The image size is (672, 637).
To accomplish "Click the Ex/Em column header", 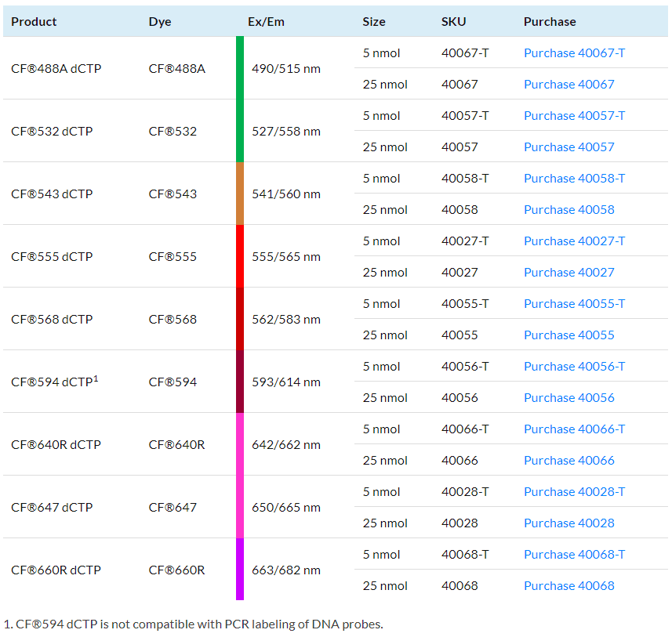I will click(266, 22).
